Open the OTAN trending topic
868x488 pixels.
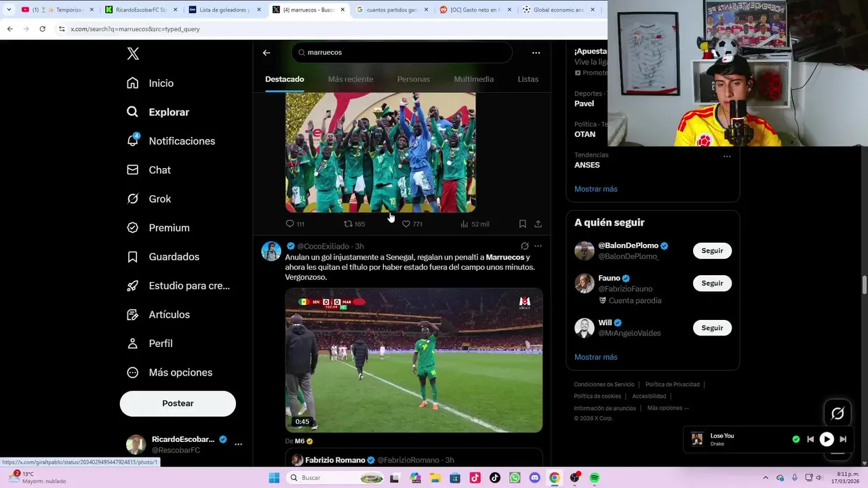point(585,134)
